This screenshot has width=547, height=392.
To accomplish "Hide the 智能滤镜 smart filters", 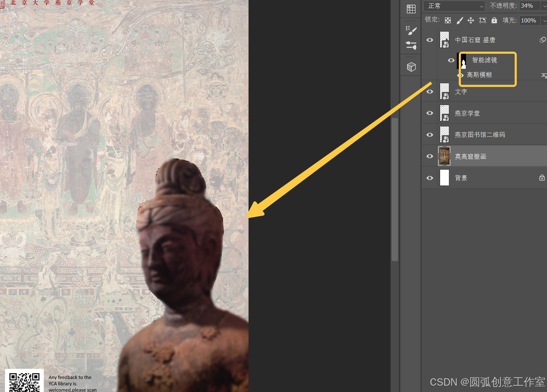I will pyautogui.click(x=451, y=60).
